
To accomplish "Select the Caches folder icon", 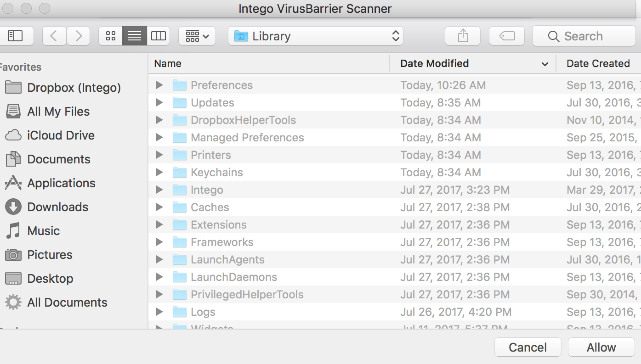I will coord(179,207).
